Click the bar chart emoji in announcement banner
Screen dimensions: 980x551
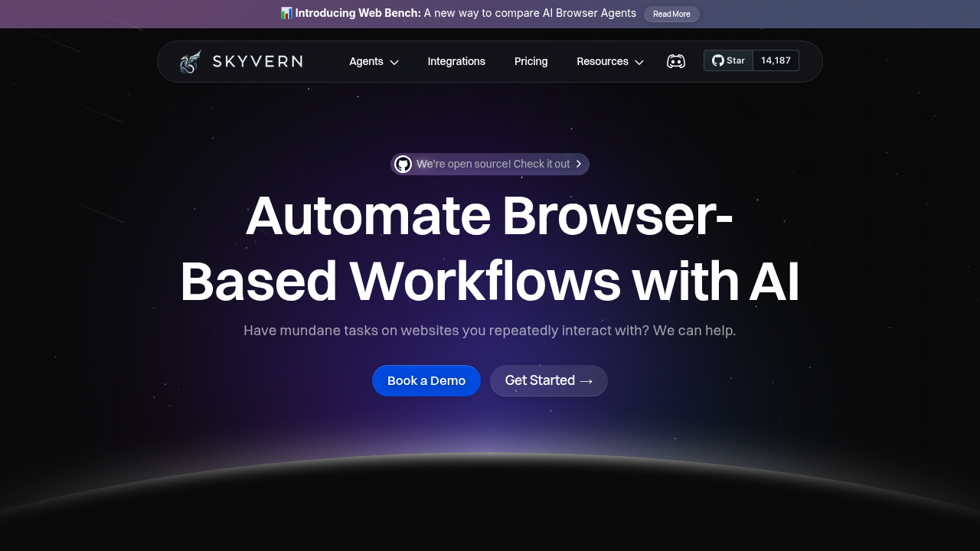click(x=286, y=13)
